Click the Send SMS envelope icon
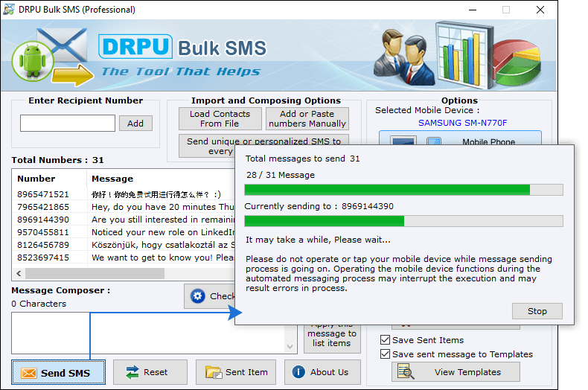Viewport: 588px width, 390px height. coord(29,373)
